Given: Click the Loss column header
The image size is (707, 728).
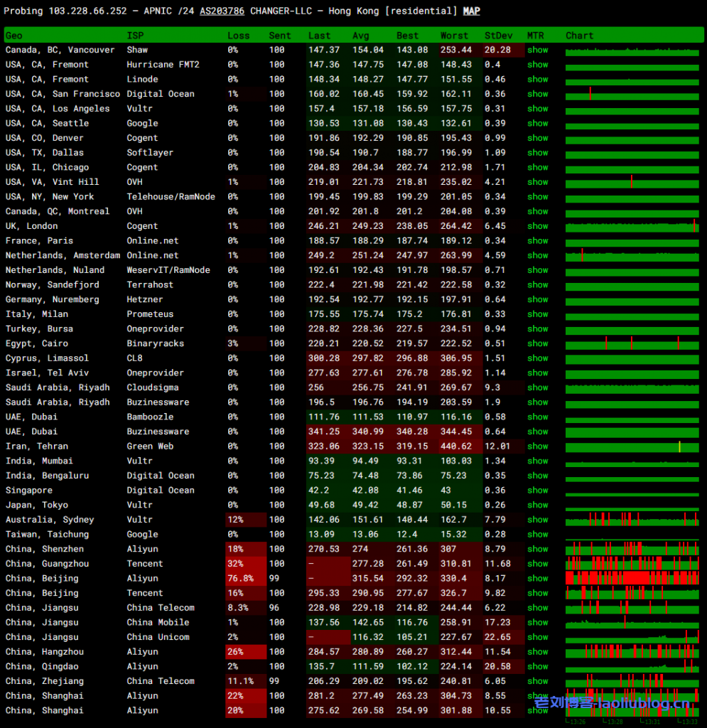Looking at the screenshot, I should tap(239, 36).
